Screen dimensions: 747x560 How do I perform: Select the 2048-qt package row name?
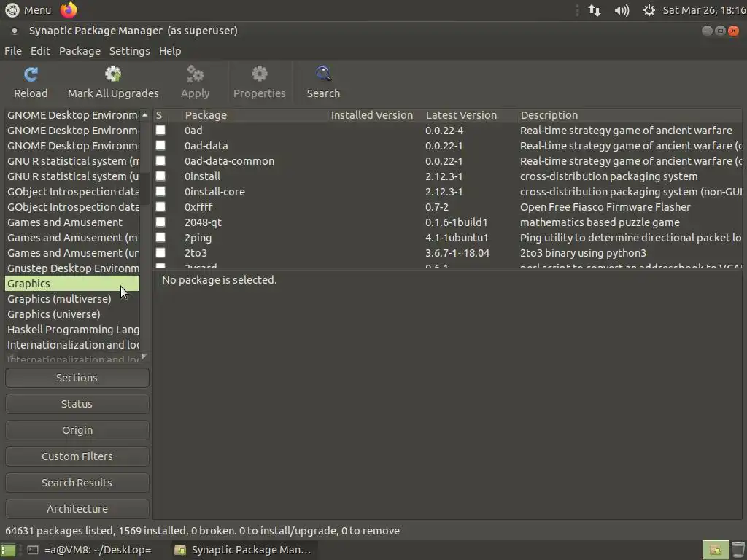tap(203, 222)
